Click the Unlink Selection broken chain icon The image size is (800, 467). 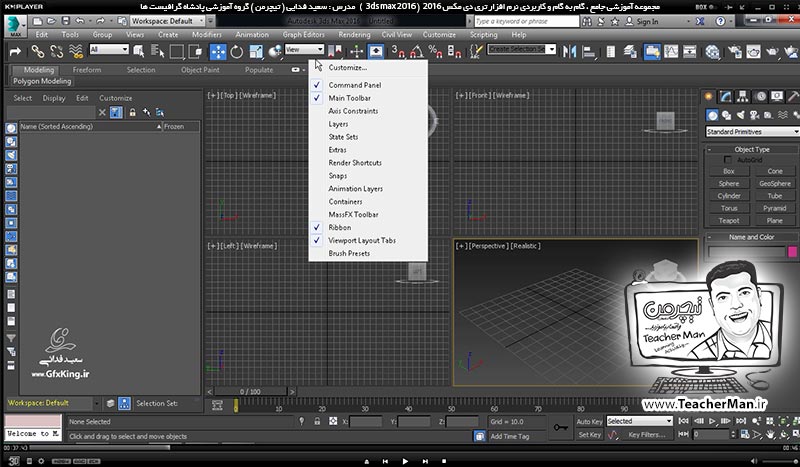pos(57,52)
